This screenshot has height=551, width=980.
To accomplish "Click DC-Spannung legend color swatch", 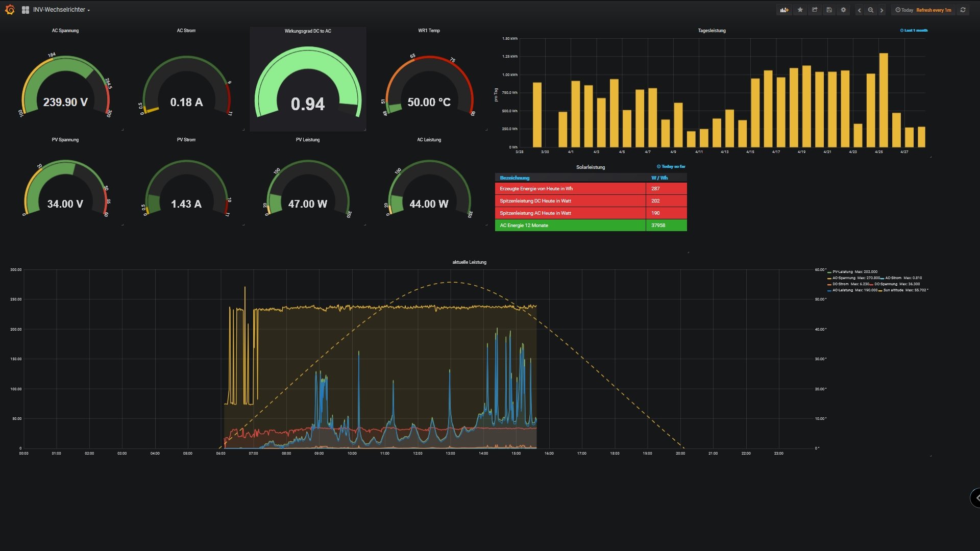I will (872, 285).
